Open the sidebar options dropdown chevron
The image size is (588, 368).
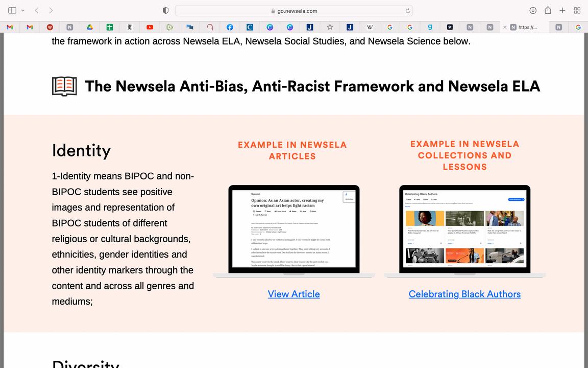[x=23, y=11]
